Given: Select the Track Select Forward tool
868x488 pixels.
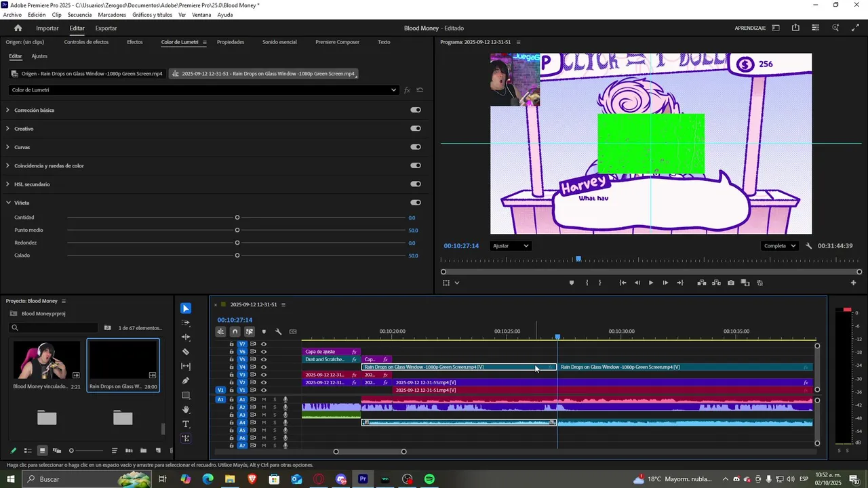Looking at the screenshot, I should coord(186,323).
